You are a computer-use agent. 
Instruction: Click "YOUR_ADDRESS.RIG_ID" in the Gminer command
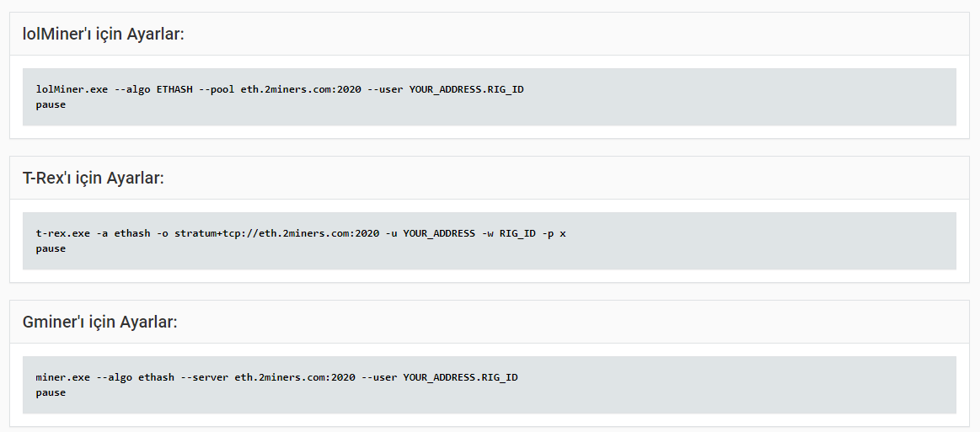click(x=461, y=378)
